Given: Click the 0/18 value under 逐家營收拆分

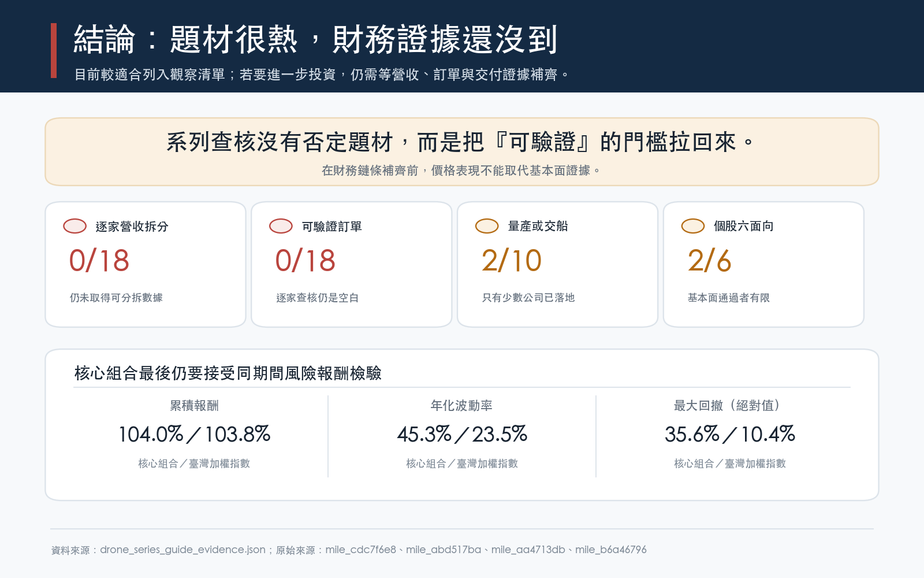Looking at the screenshot, I should [99, 261].
